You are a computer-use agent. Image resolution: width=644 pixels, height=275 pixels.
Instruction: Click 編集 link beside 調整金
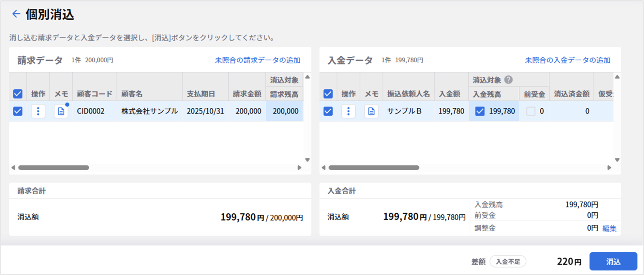pyautogui.click(x=609, y=228)
